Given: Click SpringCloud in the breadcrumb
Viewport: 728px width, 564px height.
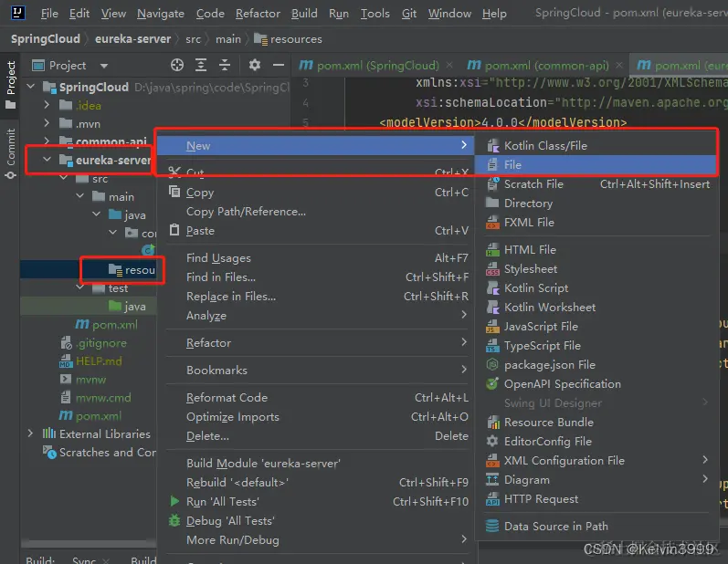Looking at the screenshot, I should coord(46,39).
